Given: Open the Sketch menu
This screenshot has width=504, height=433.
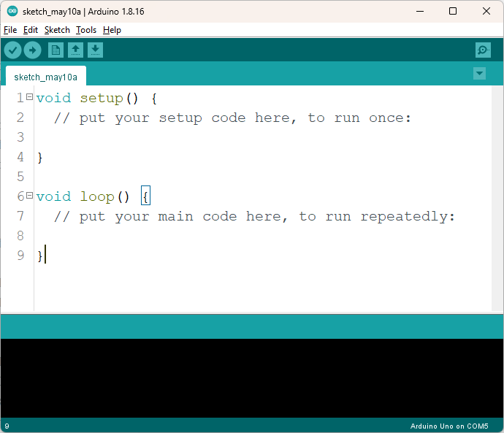Looking at the screenshot, I should pyautogui.click(x=57, y=30).
